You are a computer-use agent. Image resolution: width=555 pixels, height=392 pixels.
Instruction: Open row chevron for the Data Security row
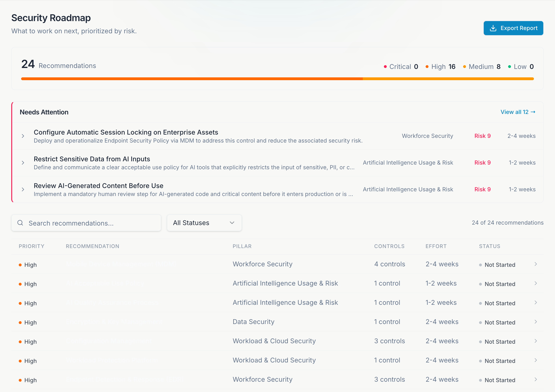536,322
